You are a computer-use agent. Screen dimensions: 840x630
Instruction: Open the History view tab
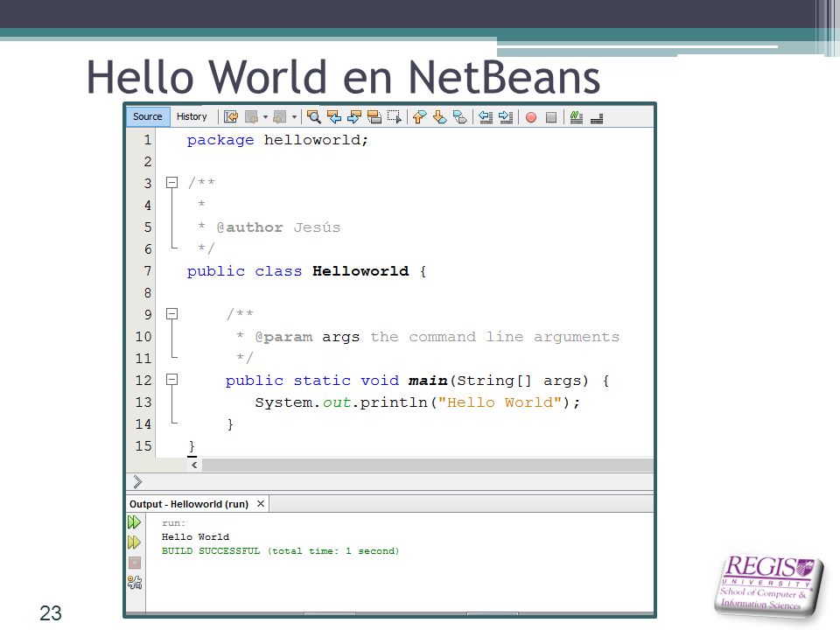(192, 116)
